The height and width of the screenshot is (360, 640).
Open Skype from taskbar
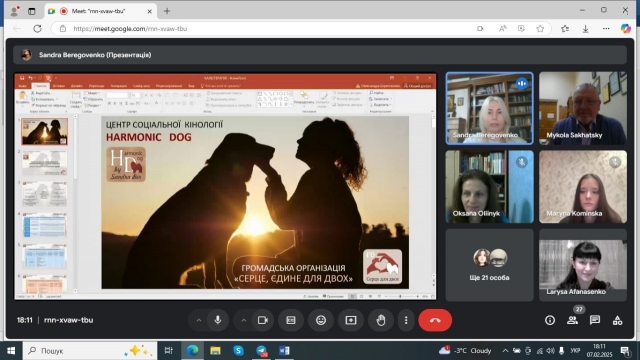(x=238, y=351)
